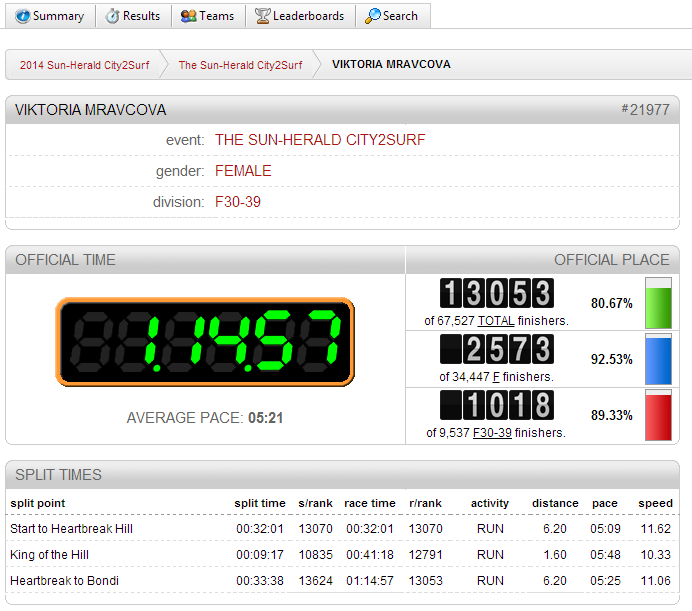692x611 pixels.
Task: Select the King of the Hill row label
Action: click(x=49, y=555)
